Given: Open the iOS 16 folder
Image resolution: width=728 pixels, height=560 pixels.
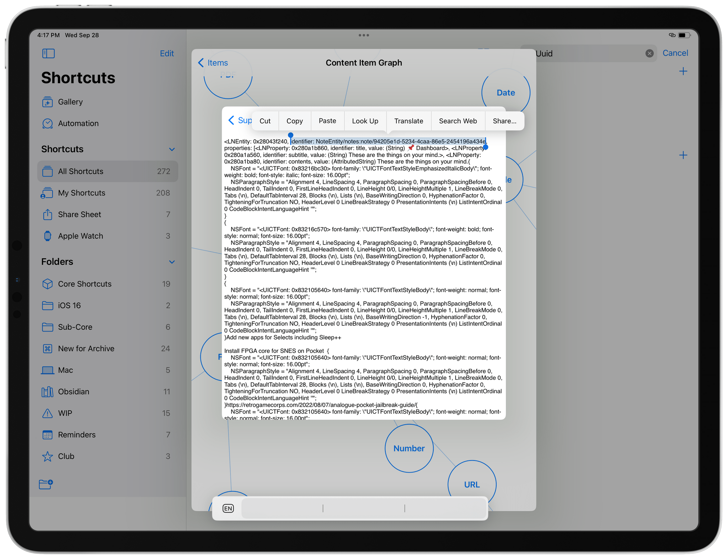Looking at the screenshot, I should [x=107, y=306].
